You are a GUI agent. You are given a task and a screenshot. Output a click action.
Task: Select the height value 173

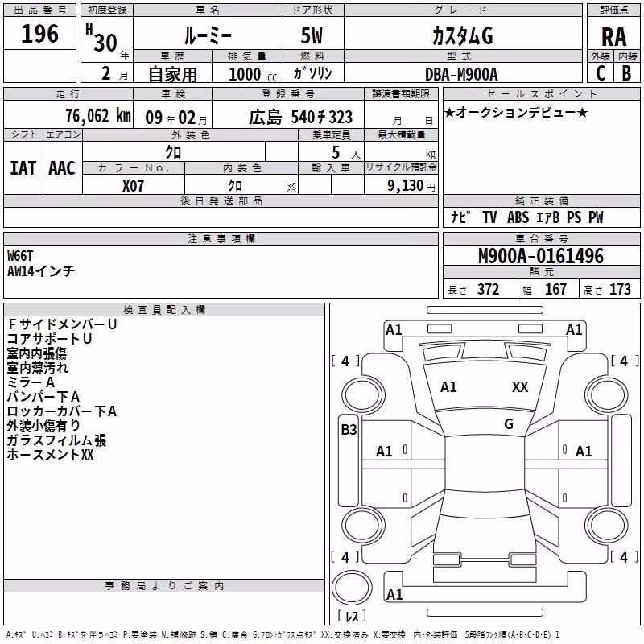[620, 289]
